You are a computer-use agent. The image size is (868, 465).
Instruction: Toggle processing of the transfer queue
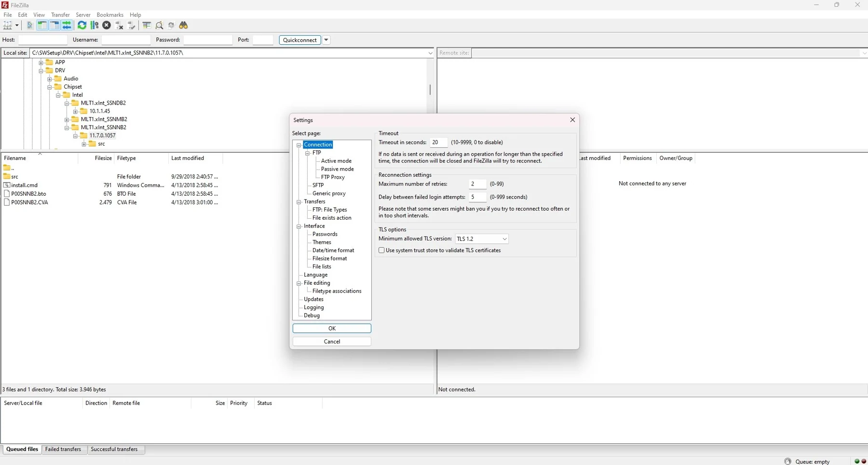pyautogui.click(x=95, y=25)
